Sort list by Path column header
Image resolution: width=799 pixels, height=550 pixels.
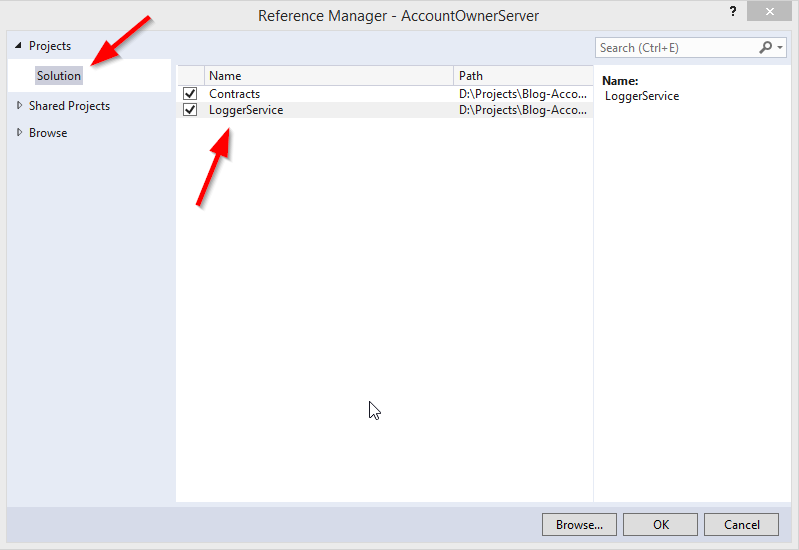(522, 76)
